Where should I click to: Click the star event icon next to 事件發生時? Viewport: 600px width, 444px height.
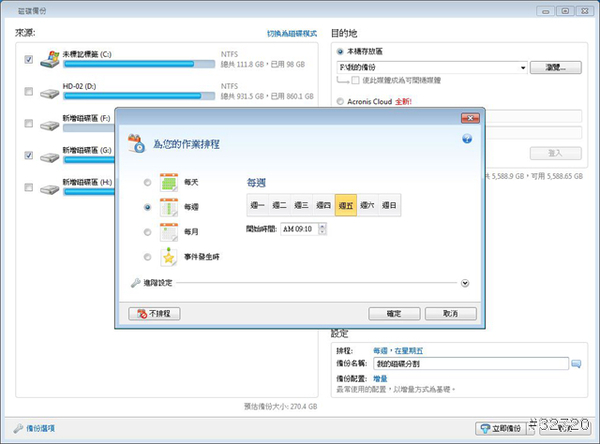pos(169,257)
